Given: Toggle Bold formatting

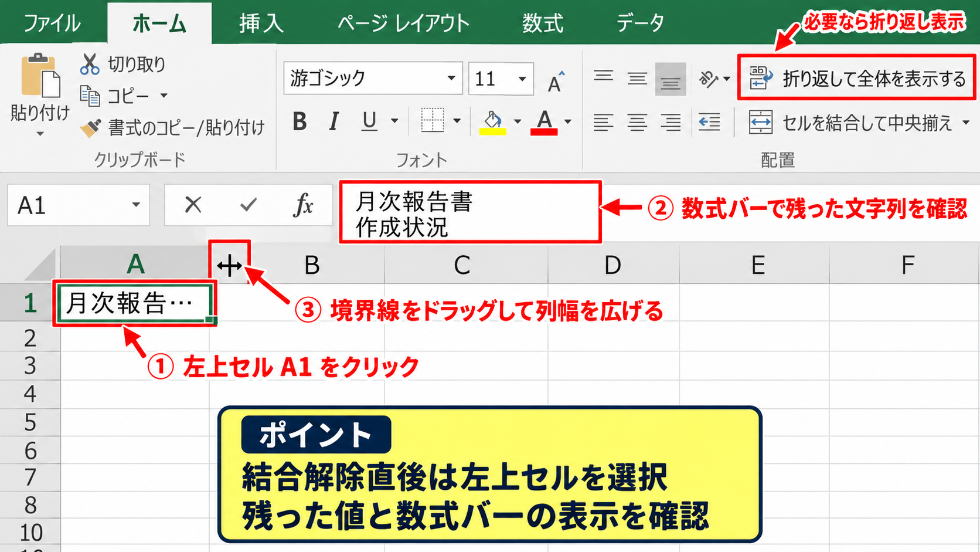Looking at the screenshot, I should tap(300, 121).
